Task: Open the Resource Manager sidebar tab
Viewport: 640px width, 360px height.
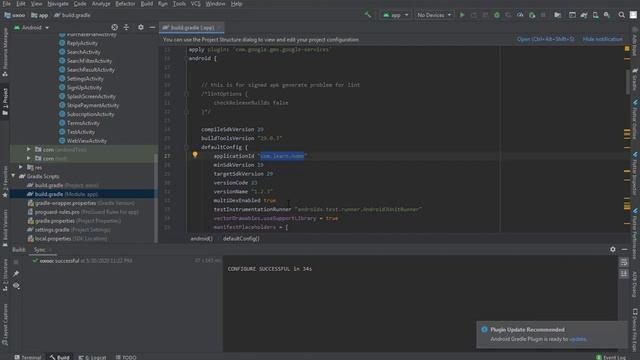Action: coord(5,52)
